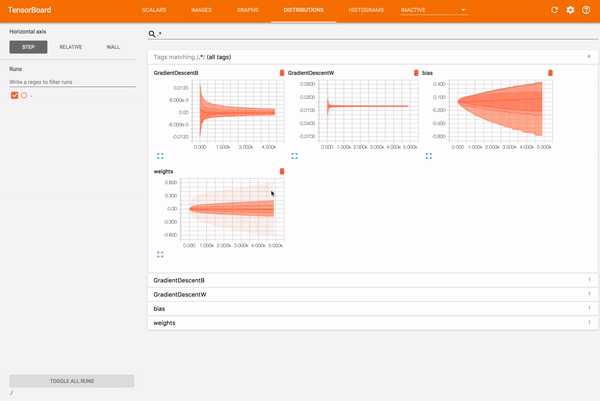Open the help question mark icon
This screenshot has height=401, width=600.
tap(586, 10)
